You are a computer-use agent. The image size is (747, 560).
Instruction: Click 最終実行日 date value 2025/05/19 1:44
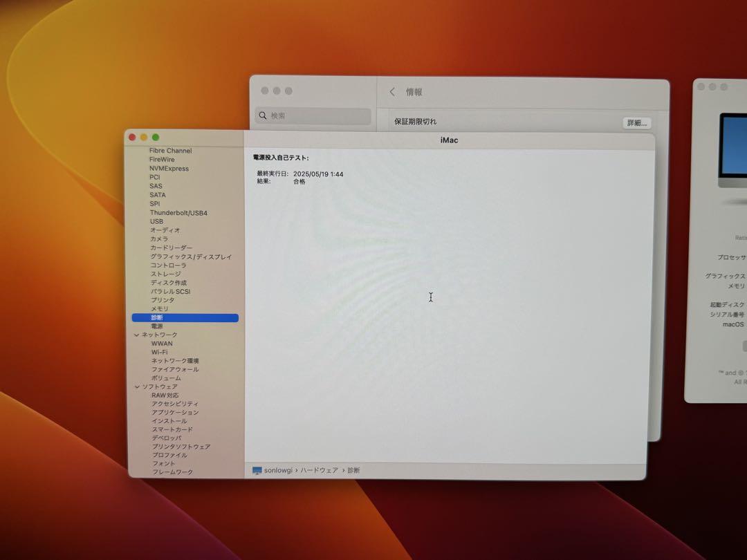317,174
